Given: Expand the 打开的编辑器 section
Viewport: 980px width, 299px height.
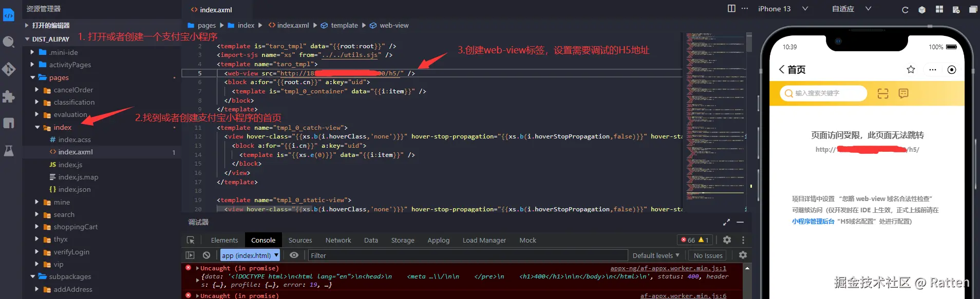Looking at the screenshot, I should (x=27, y=25).
